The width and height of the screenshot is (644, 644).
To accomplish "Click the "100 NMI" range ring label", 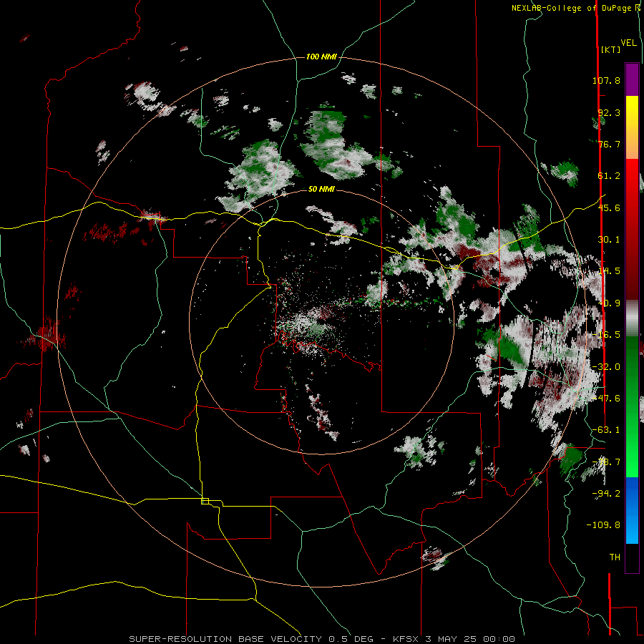I will (321, 57).
